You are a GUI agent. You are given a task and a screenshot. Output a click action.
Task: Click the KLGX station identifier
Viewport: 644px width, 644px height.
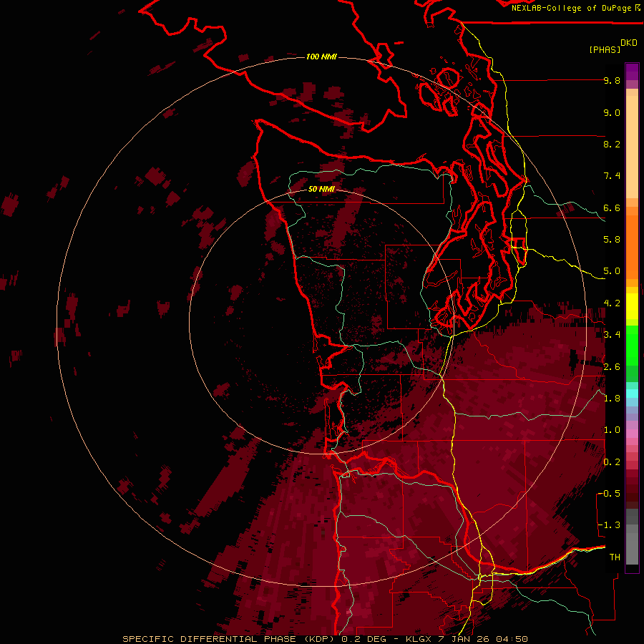tap(419, 639)
